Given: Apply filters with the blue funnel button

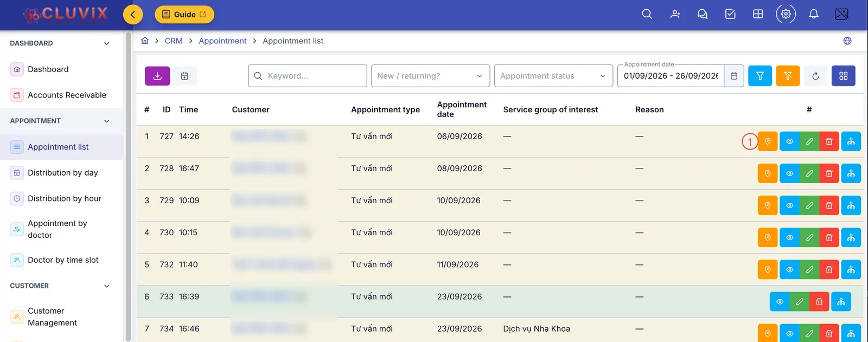Looking at the screenshot, I should [x=760, y=76].
